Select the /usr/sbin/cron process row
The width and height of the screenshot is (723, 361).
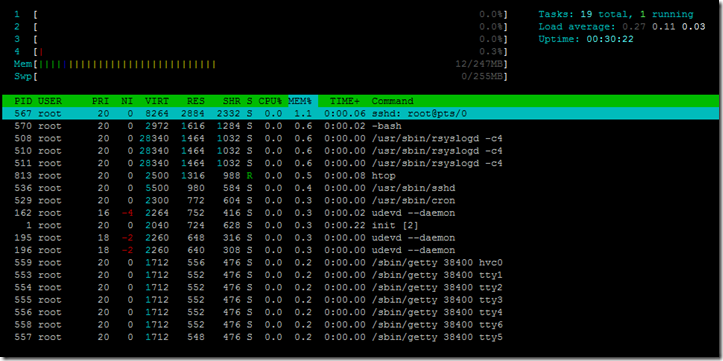(x=361, y=201)
